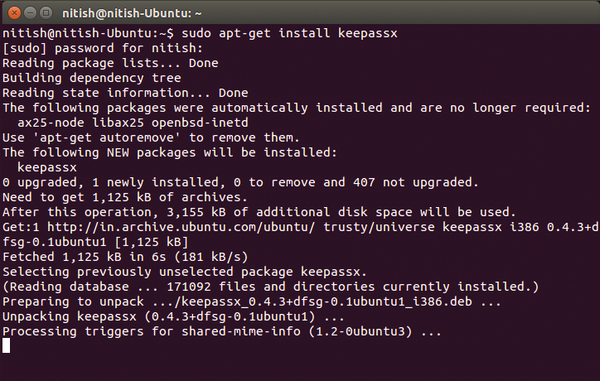
Task: Close the terminal window with the red button
Action: tap(14, 13)
